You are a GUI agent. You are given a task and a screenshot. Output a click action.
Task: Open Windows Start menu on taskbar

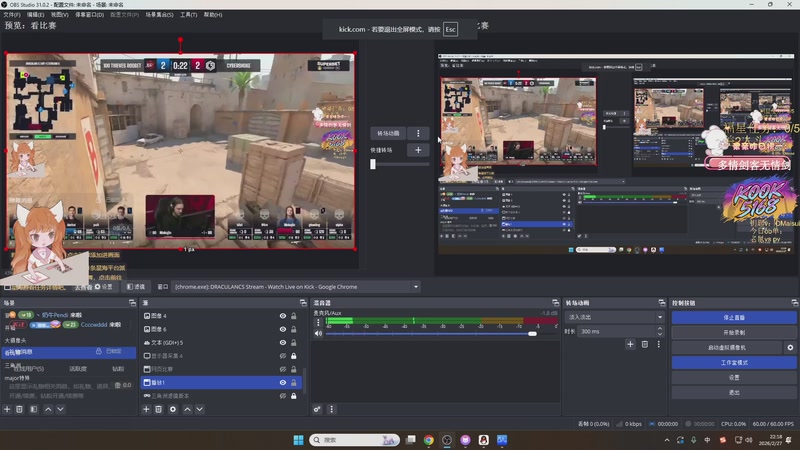coord(298,440)
